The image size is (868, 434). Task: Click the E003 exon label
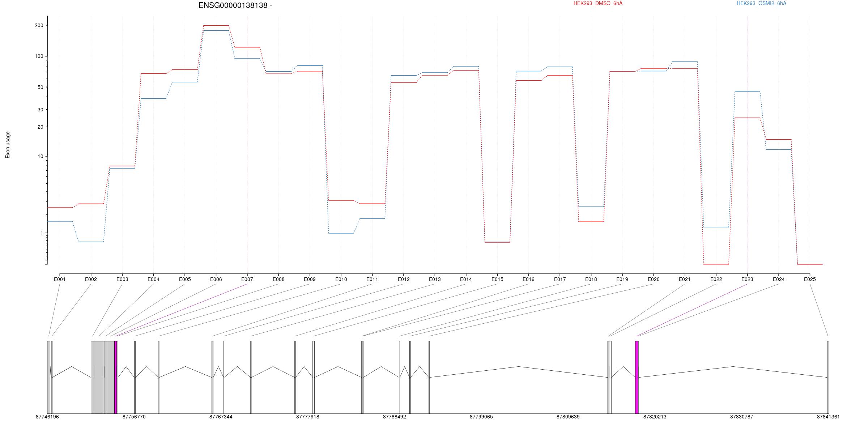pos(122,279)
